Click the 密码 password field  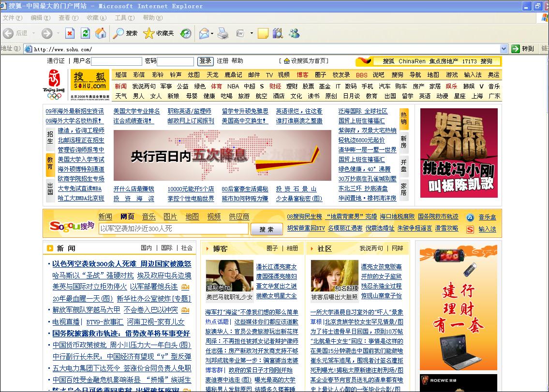click(x=176, y=61)
